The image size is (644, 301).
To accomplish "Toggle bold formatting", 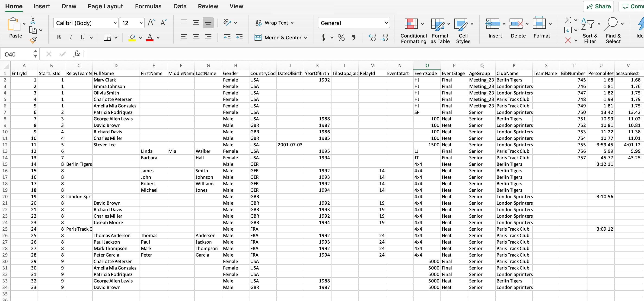I will click(x=59, y=38).
